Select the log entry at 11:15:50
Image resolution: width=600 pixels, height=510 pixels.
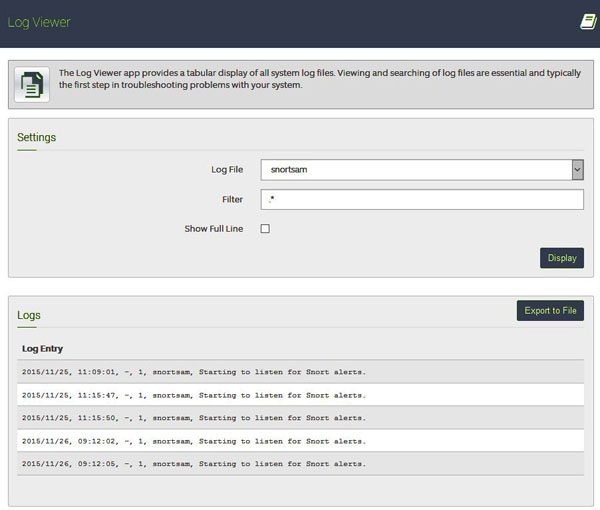coord(300,418)
